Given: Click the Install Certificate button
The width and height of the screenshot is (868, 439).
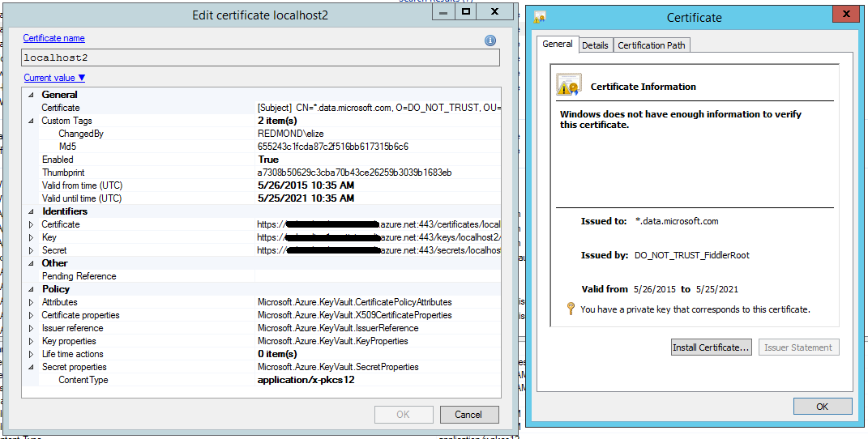Looking at the screenshot, I should point(711,347).
